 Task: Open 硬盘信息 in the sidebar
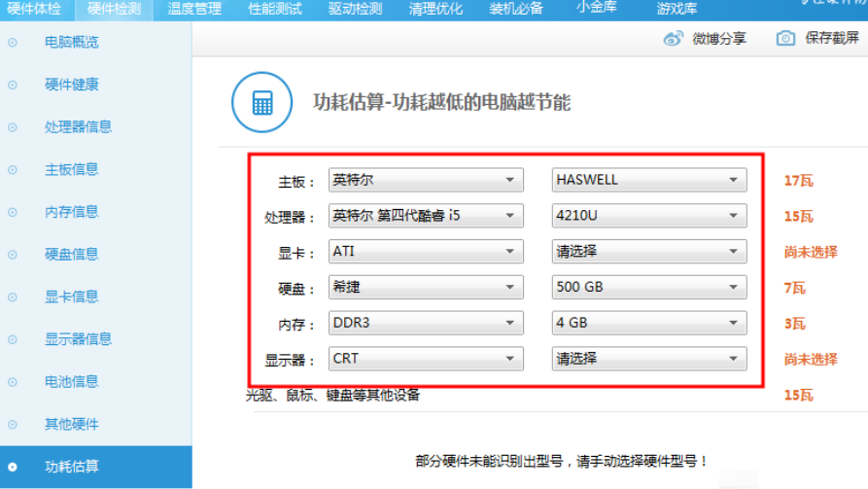tap(71, 255)
